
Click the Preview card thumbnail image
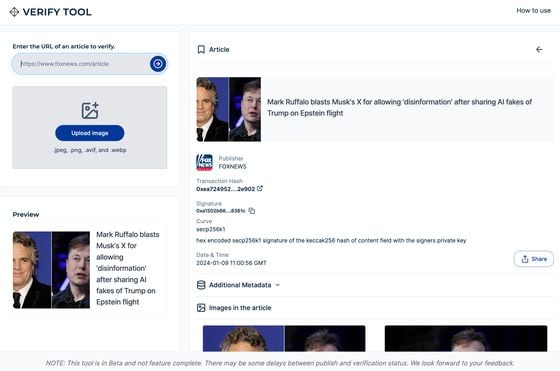click(x=51, y=270)
